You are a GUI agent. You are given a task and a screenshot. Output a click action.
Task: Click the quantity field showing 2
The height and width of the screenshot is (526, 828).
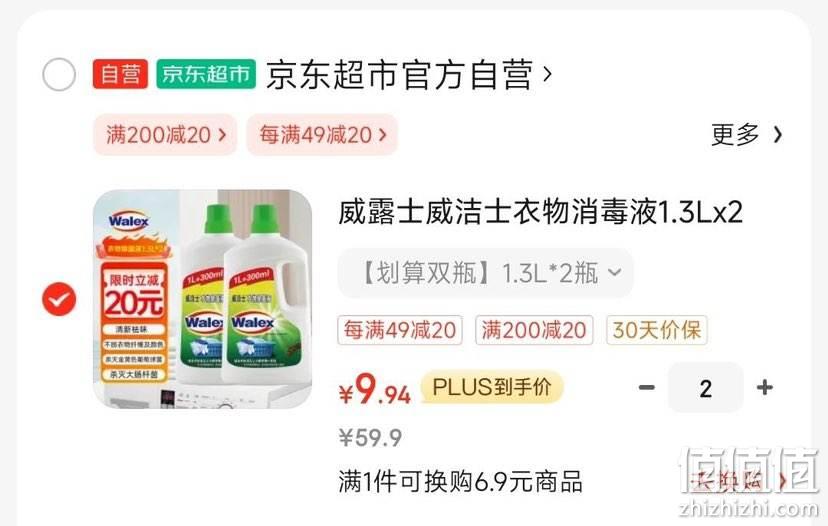coord(705,388)
